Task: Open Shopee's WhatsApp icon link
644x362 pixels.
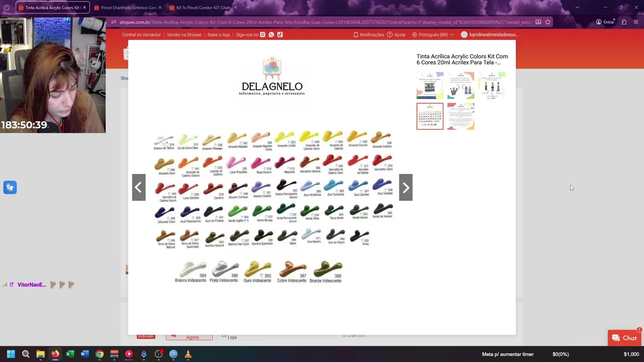Action: [271, 35]
